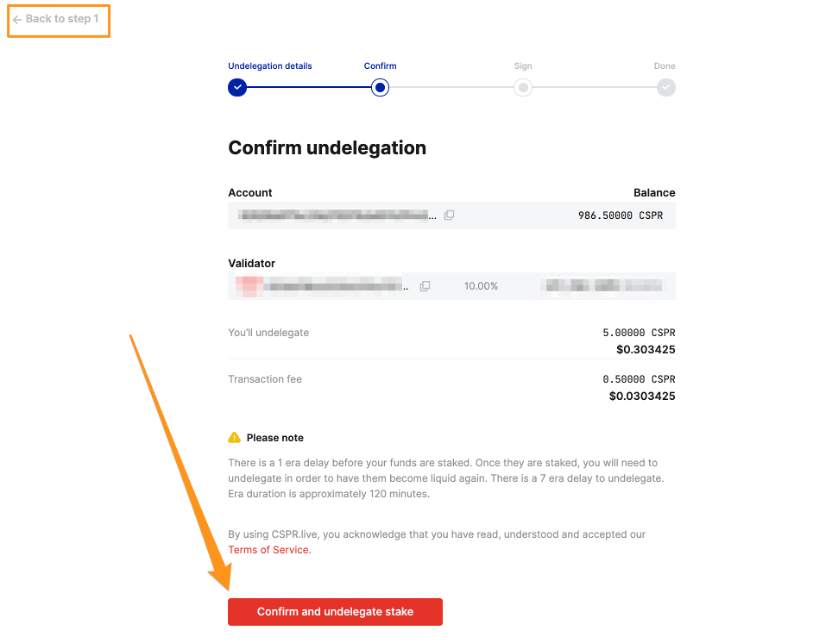833x643 pixels.
Task: Click the 986.50000 CSPR balance value
Action: pyautogui.click(x=620, y=215)
